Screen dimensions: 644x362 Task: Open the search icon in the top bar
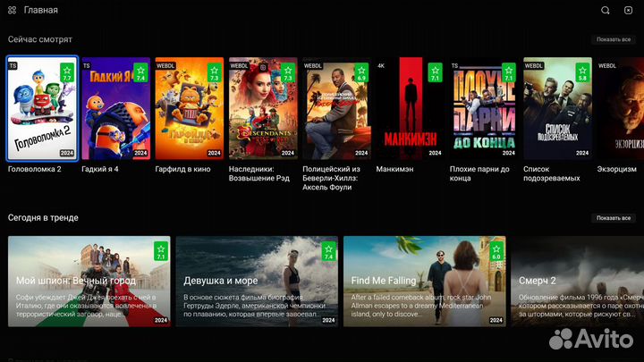605,10
